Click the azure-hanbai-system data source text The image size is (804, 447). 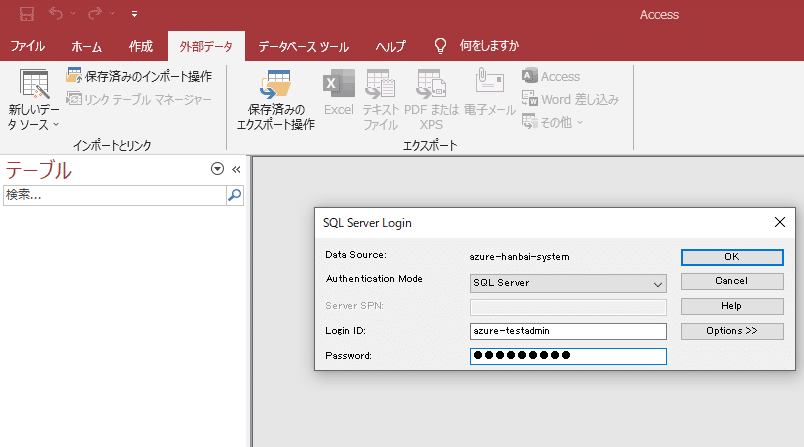click(519, 257)
